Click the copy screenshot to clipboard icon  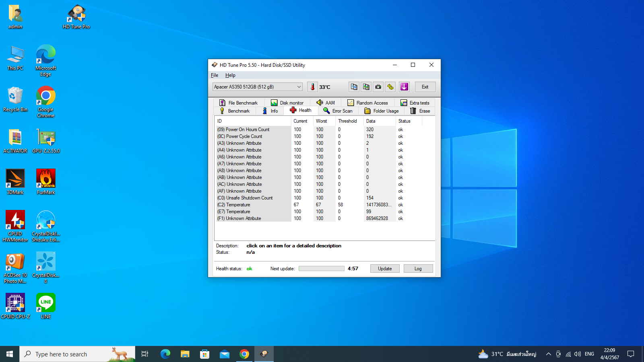click(366, 87)
